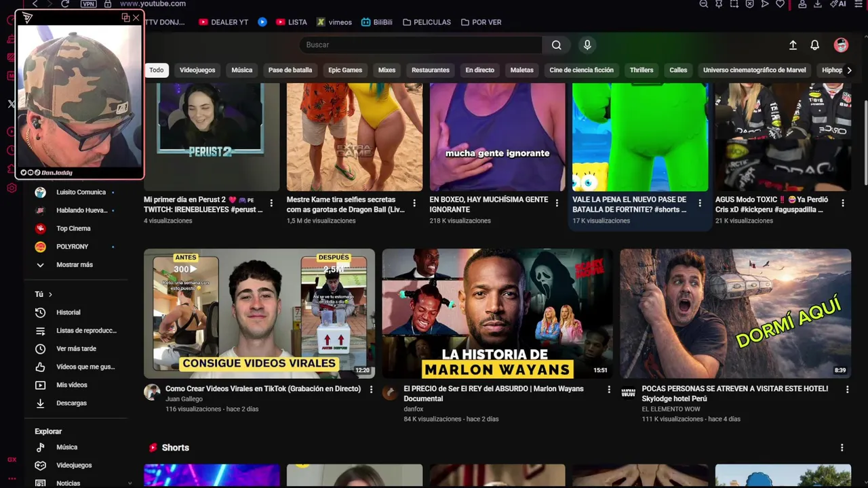Open DEALER YT bookmark

[224, 22]
